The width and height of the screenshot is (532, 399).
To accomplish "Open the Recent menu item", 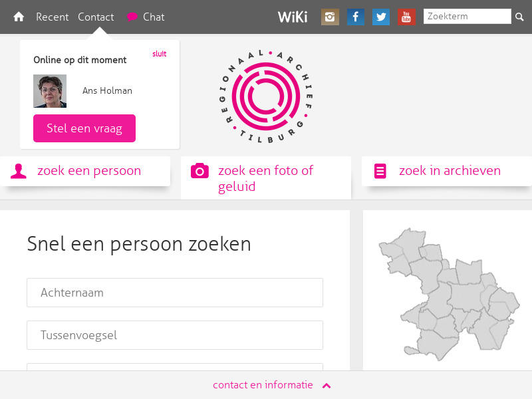I will click(x=53, y=17).
